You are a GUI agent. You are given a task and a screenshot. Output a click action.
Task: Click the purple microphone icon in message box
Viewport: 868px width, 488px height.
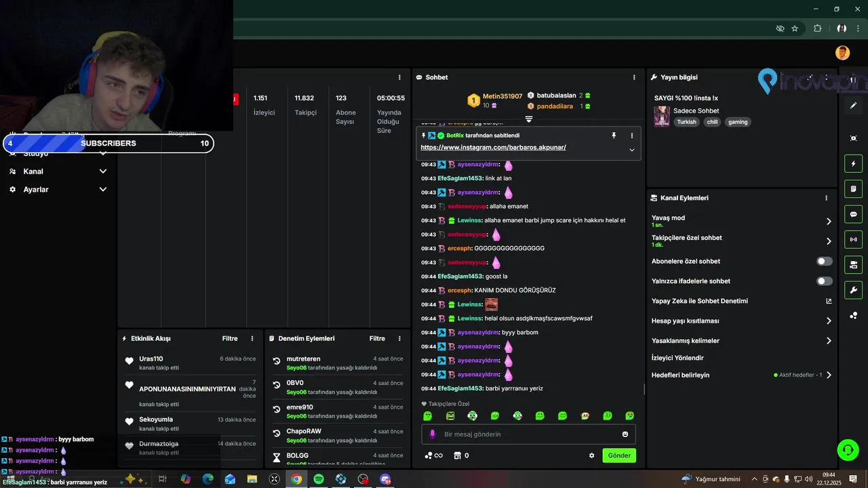[433, 434]
